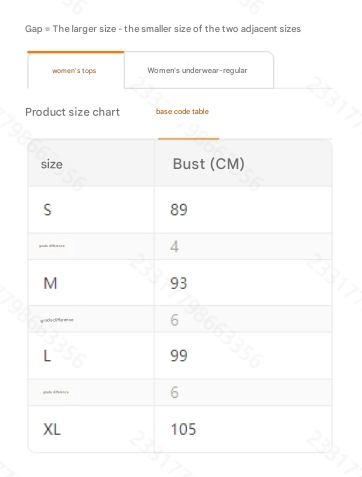
Task: Click grade difference label below M
Action: [57, 320]
